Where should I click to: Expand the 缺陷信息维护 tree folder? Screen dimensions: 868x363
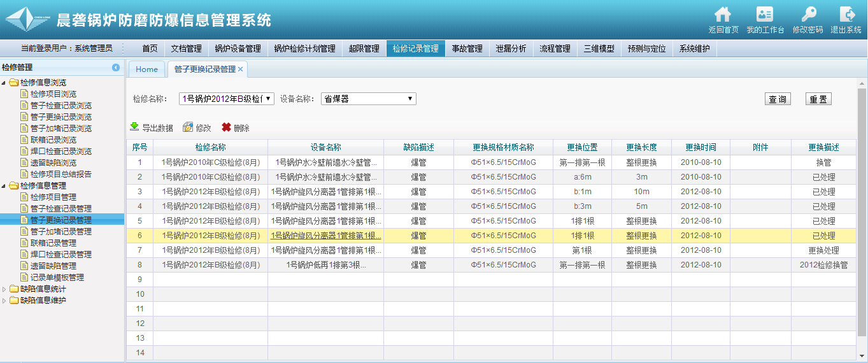(5, 301)
